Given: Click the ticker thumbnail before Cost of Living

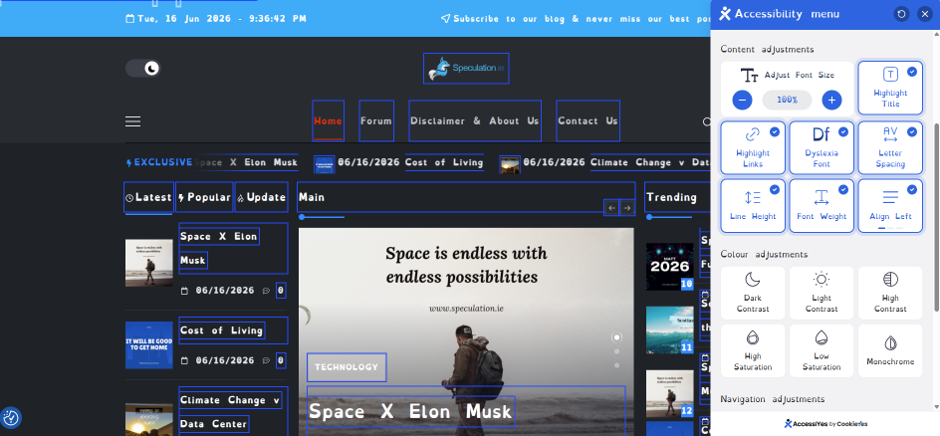Looking at the screenshot, I should (324, 164).
